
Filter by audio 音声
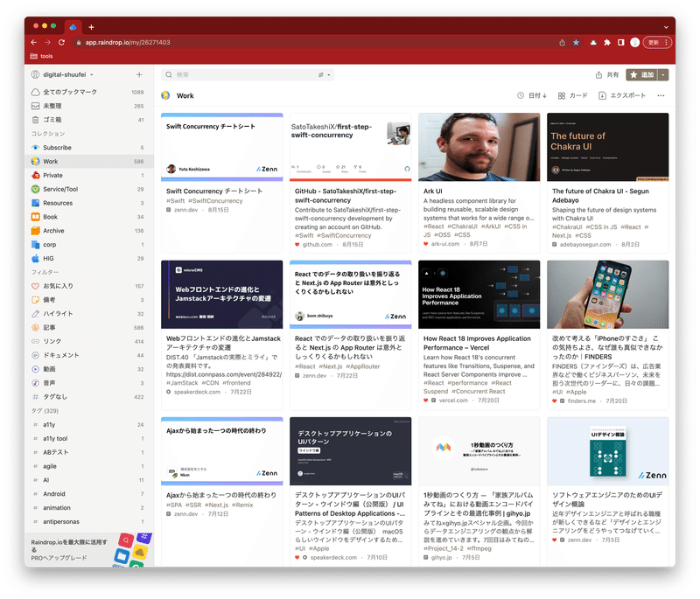coord(89,383)
